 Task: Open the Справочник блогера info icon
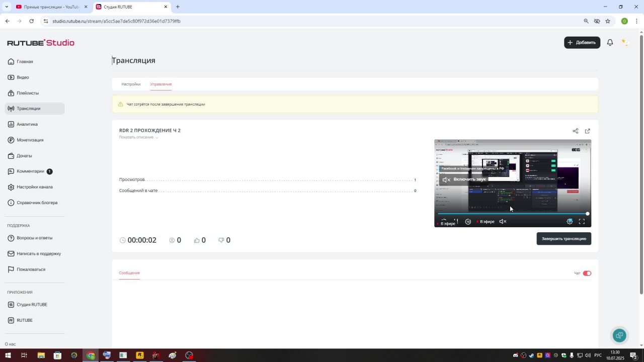(11, 203)
